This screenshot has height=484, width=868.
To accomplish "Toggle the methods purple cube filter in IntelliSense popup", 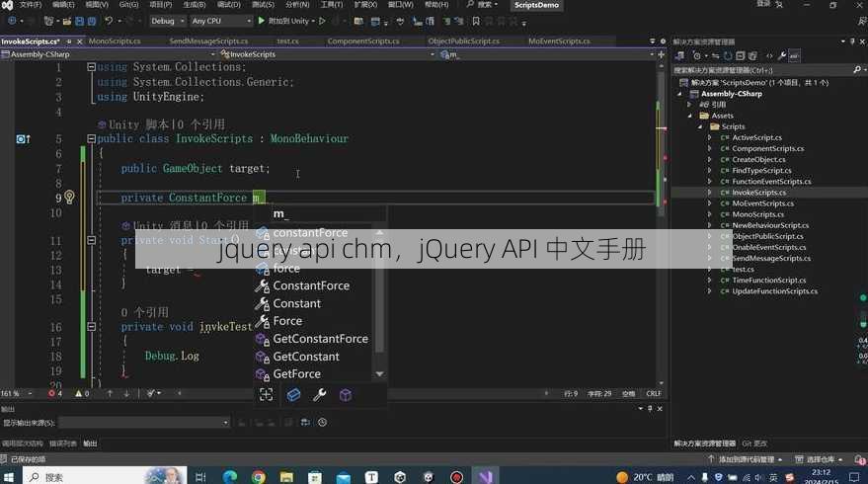I will click(x=346, y=394).
